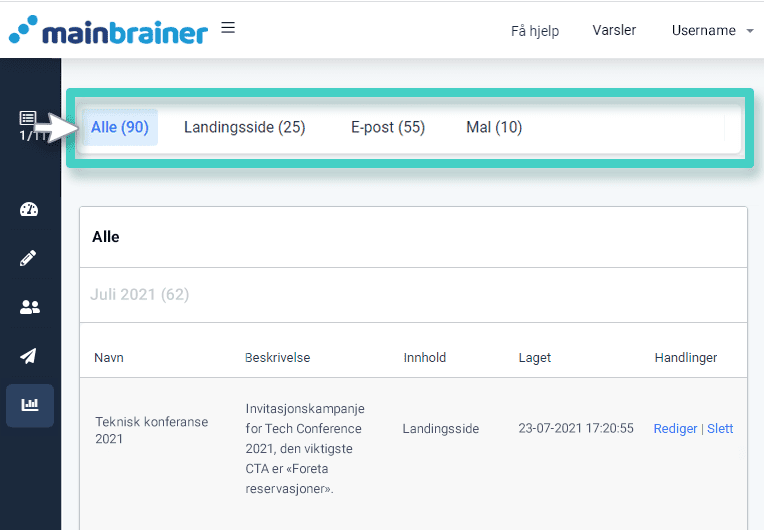764x530 pixels.
Task: Toggle the hamburger menu icon
Action: [228, 27]
